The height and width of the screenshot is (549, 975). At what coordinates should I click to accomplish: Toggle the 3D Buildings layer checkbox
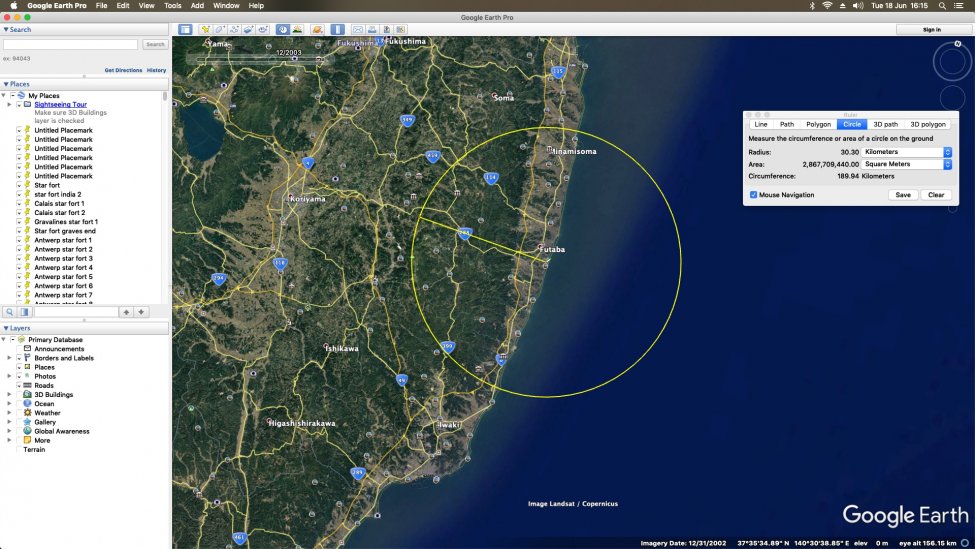point(19,395)
